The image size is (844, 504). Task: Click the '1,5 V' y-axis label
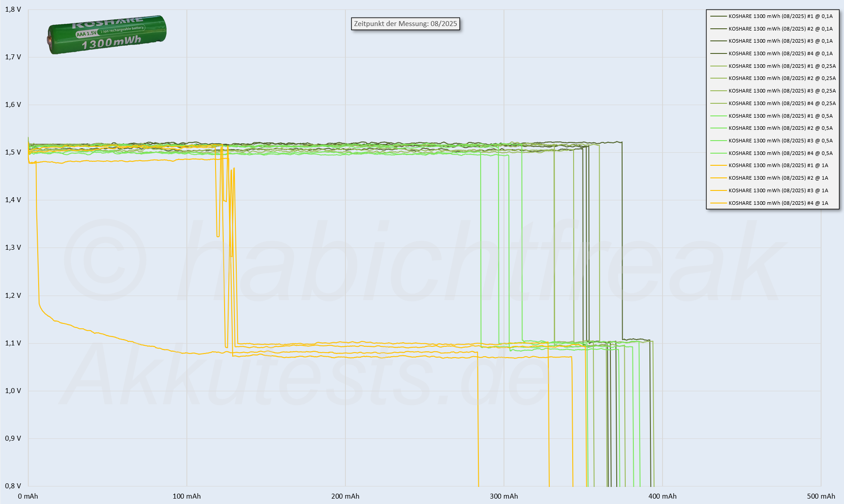tap(13, 152)
